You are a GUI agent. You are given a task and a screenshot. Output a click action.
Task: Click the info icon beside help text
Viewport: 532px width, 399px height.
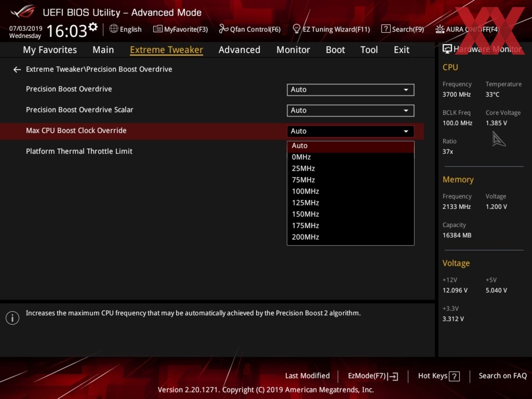[x=13, y=318]
